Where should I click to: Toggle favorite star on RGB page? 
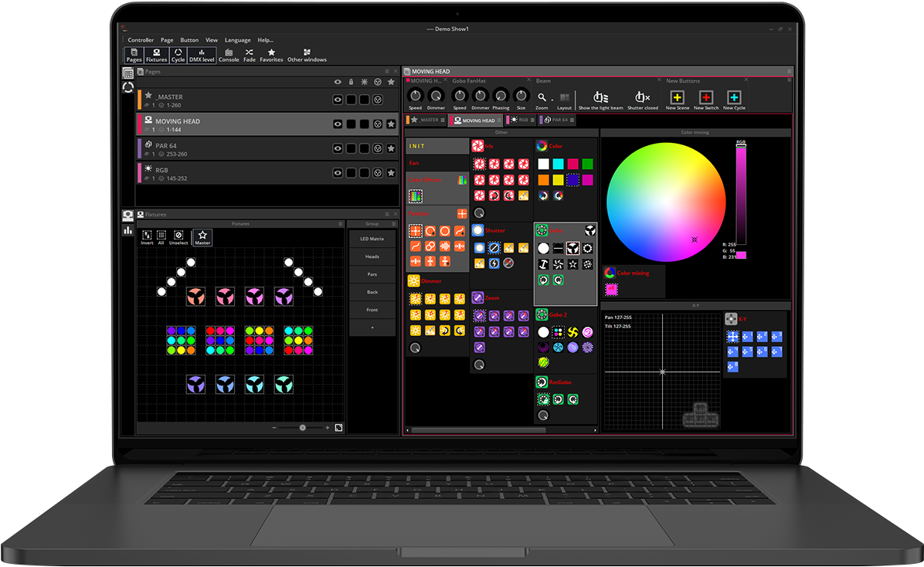click(x=391, y=173)
